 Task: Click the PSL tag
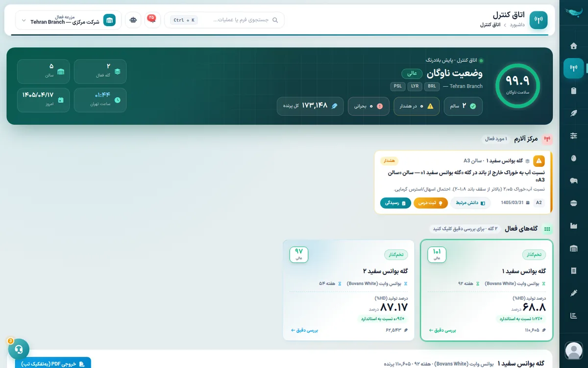pyautogui.click(x=398, y=86)
